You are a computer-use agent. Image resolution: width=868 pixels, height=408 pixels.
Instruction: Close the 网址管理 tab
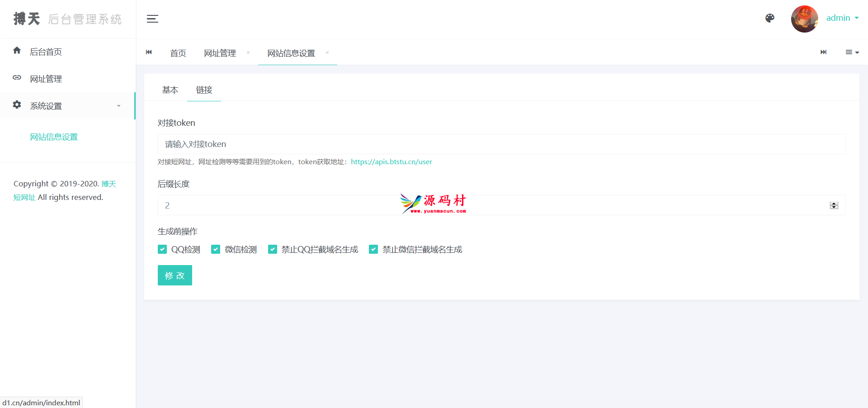tap(248, 53)
